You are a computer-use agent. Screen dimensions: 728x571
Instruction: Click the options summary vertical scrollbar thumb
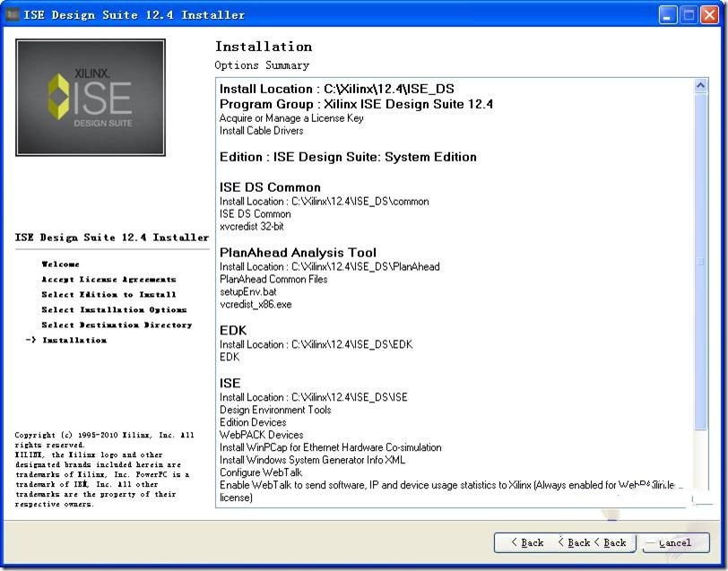tap(700, 261)
